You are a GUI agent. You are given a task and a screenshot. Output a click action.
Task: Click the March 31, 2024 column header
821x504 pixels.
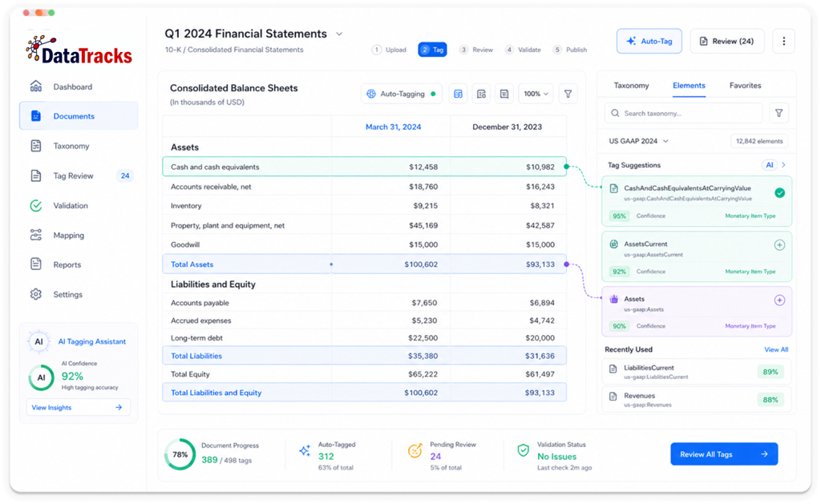click(393, 127)
